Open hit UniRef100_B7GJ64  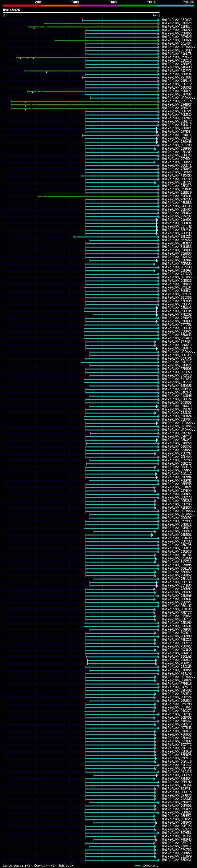[x=177, y=785]
